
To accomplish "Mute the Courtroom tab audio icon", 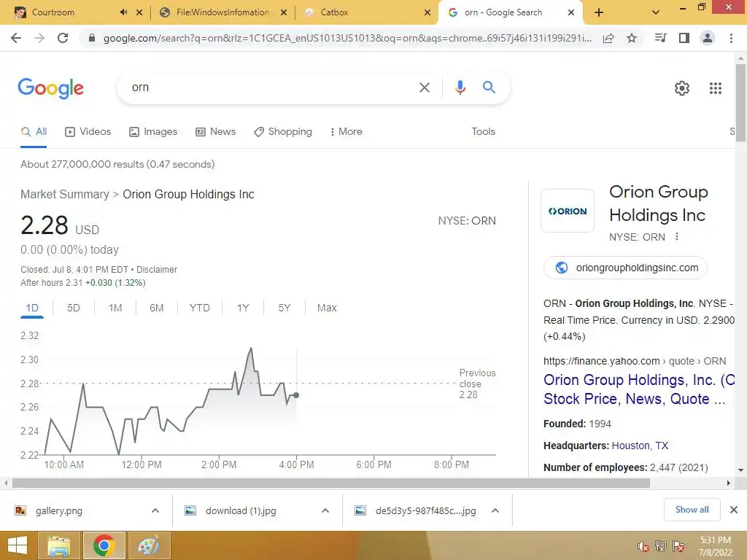I will point(124,12).
